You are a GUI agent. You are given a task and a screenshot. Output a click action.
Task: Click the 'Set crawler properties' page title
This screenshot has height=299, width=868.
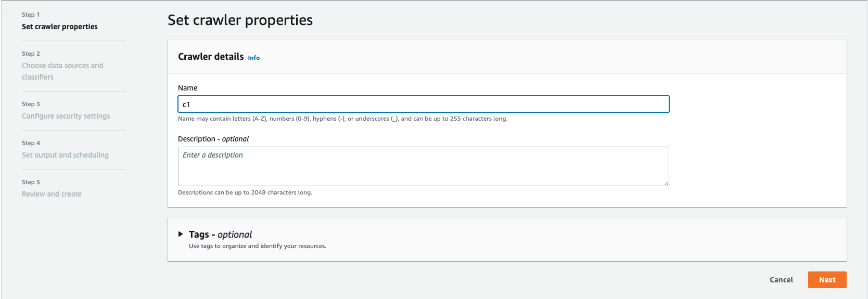coord(240,20)
